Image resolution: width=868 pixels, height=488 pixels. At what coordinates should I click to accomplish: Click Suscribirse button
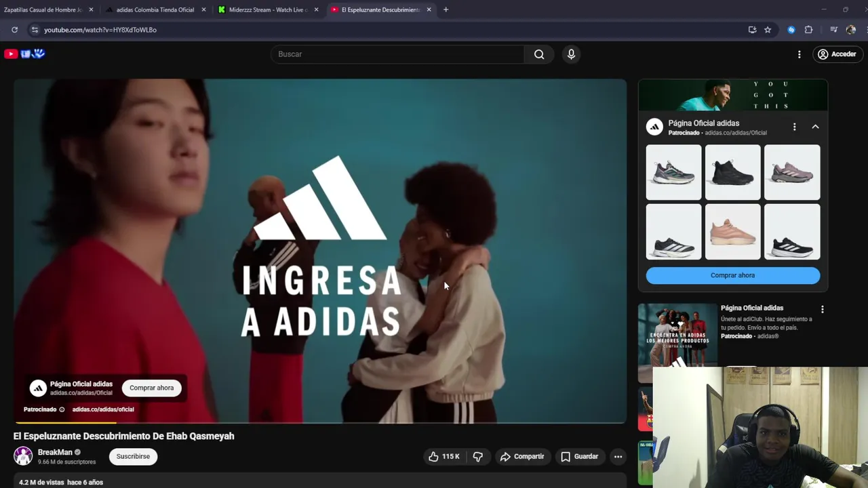[133, 457]
